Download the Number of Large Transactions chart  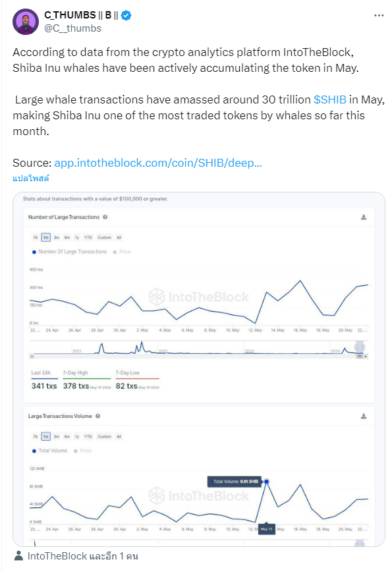[x=364, y=217]
